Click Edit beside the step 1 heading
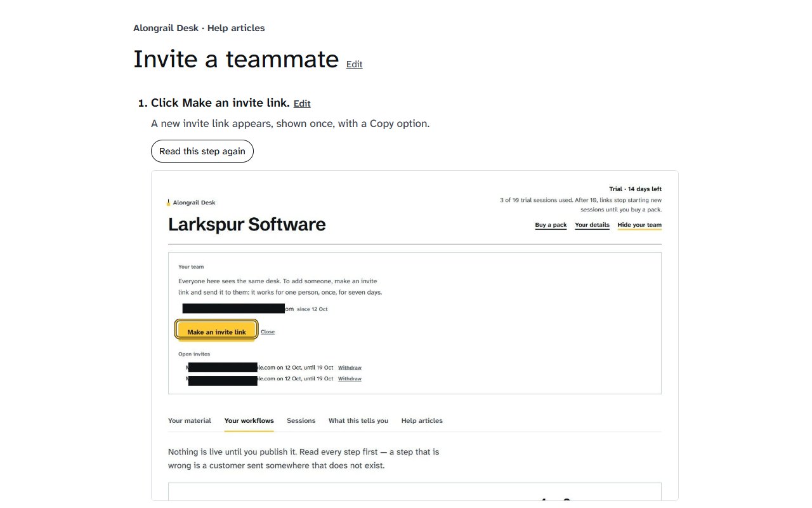The image size is (812, 508). (x=302, y=104)
